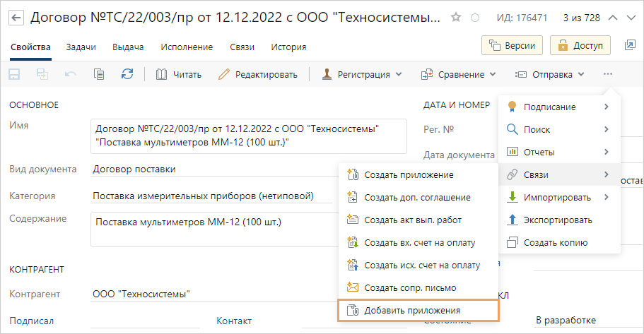644x334 pixels.
Task: Switch to the Задачи tab
Action: (81, 47)
